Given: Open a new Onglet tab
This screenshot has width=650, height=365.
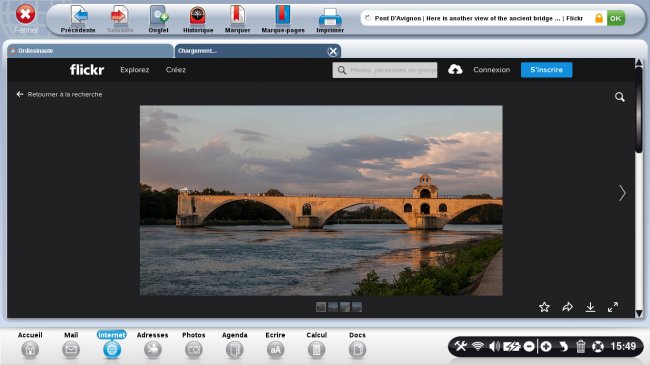Looking at the screenshot, I should 159,16.
